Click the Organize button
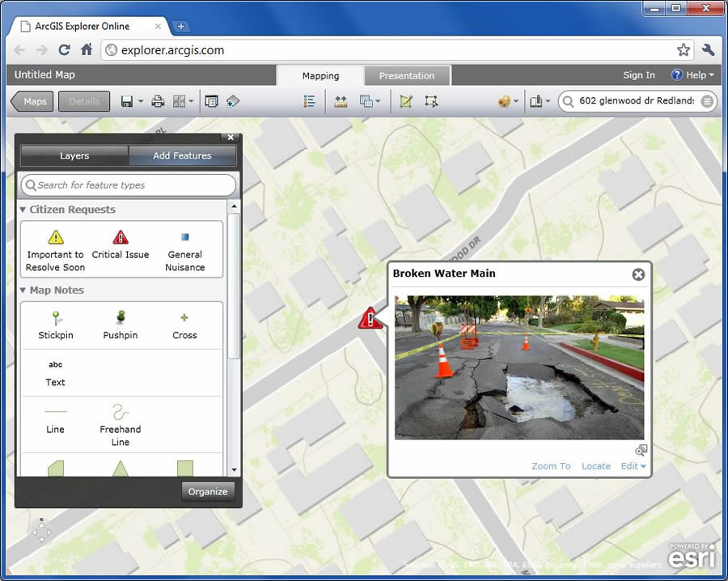The height and width of the screenshot is (581, 728). 208,492
